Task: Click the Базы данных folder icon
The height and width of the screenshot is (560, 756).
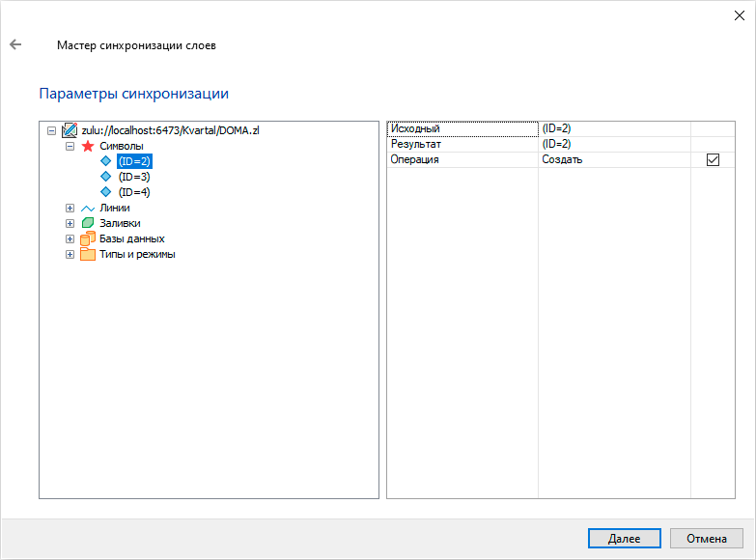Action: coord(88,238)
